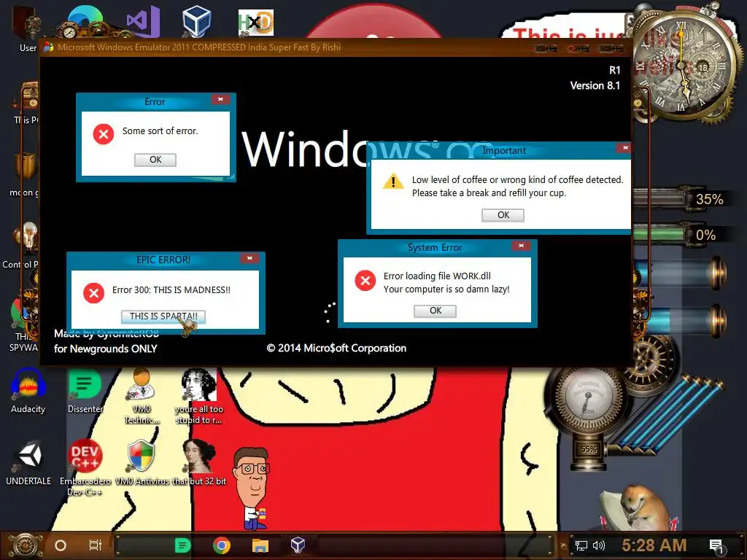This screenshot has width=747, height=560.
Task: Click the emulator window title bar text
Action: 199,47
